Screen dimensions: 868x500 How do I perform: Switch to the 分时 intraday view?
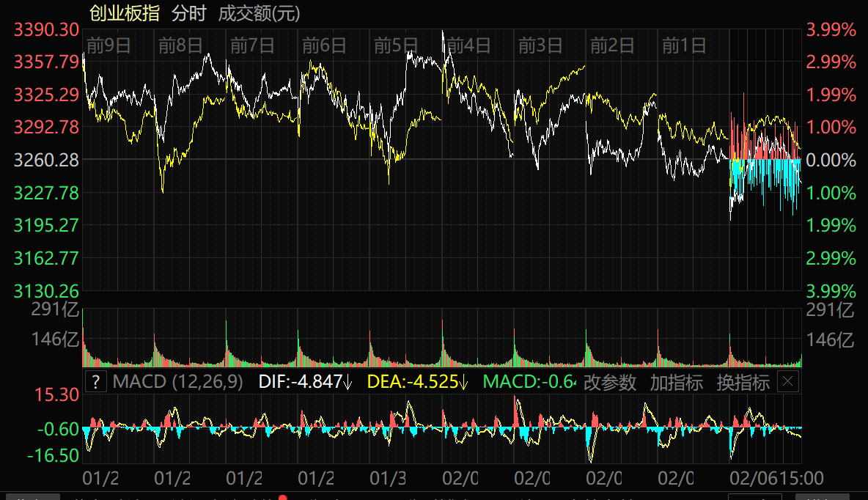click(188, 13)
